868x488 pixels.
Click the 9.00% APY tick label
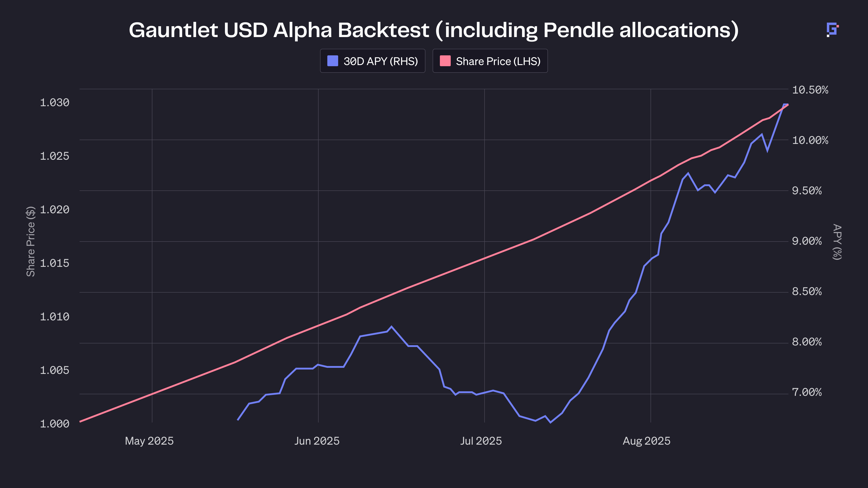click(807, 241)
